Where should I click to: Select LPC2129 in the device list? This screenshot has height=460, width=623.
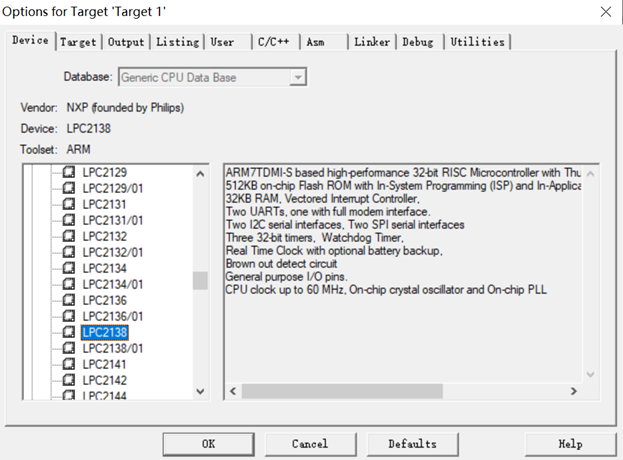(x=104, y=172)
